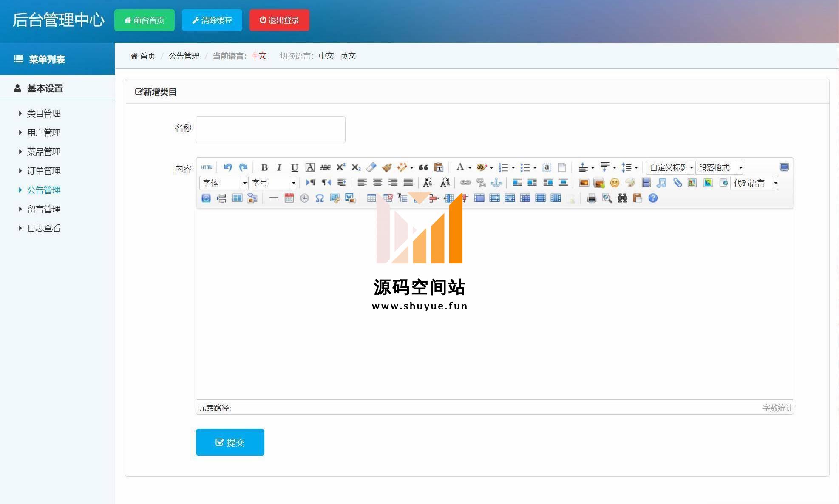
Task: Toggle italic formatting
Action: coord(279,167)
